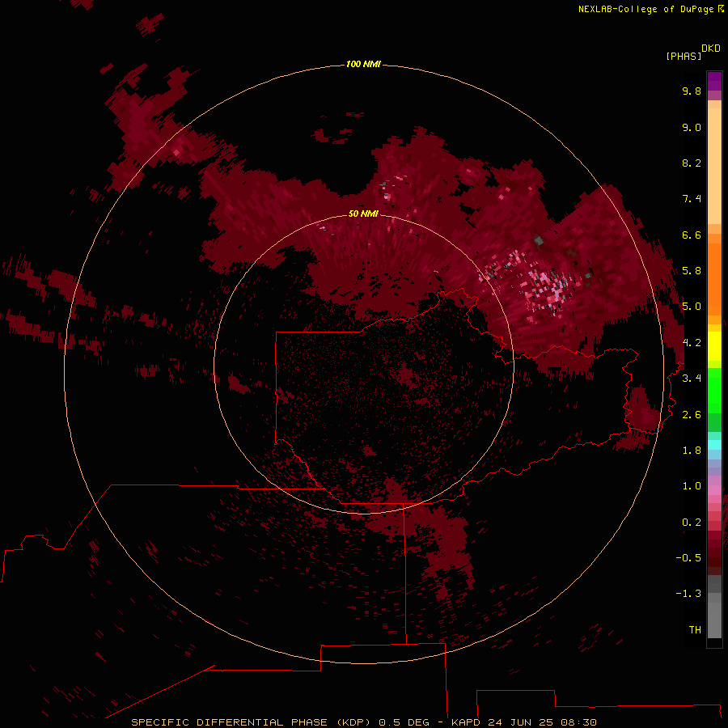Click the 100 NMI range ring label
The height and width of the screenshot is (728, 728).
(363, 64)
